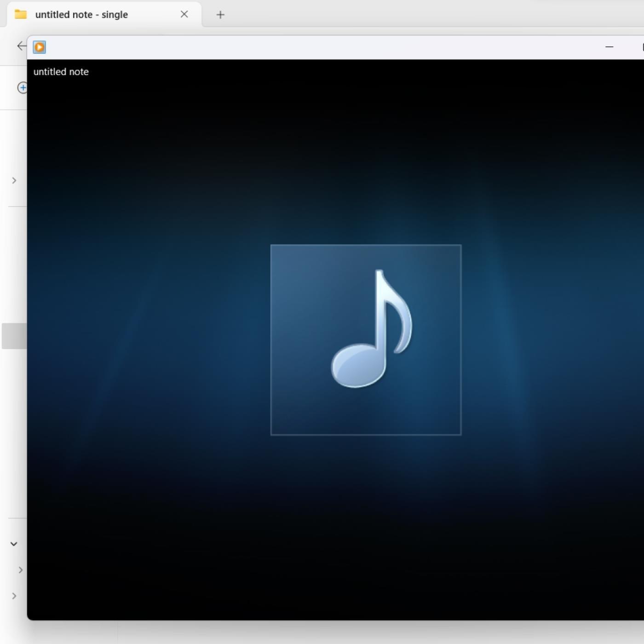Expand the upper navigation pane chevron
Screen dimensions: 644x644
tap(14, 180)
